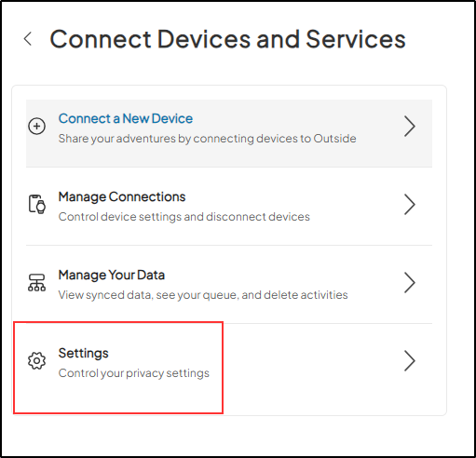Image resolution: width=476 pixels, height=458 pixels.
Task: Select the Connect a New Device link
Action: point(126,118)
